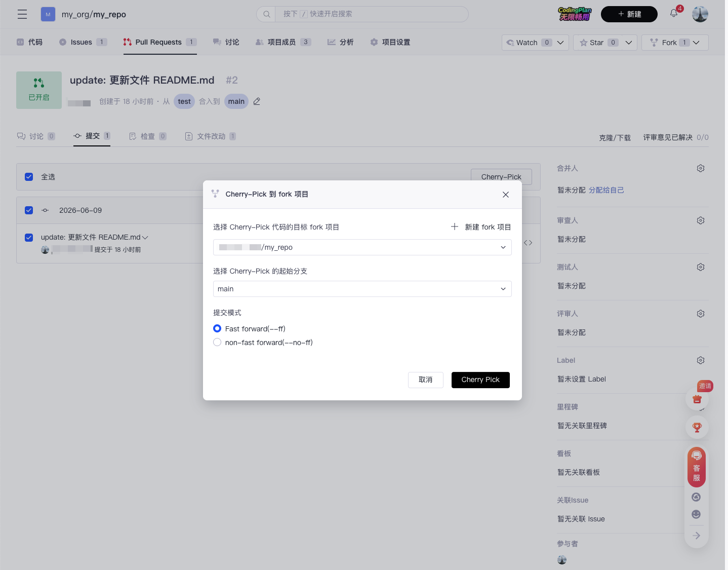
Task: Close the Cherry-Pick dialog
Action: point(505,195)
